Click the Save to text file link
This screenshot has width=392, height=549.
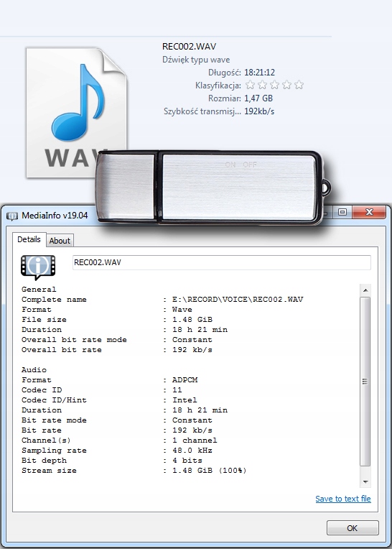click(343, 499)
